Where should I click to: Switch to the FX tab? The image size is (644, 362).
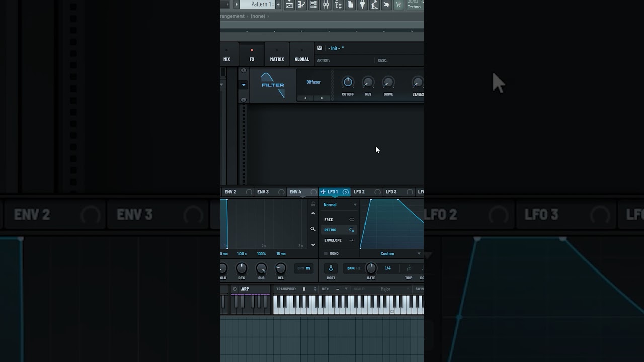[x=252, y=55]
